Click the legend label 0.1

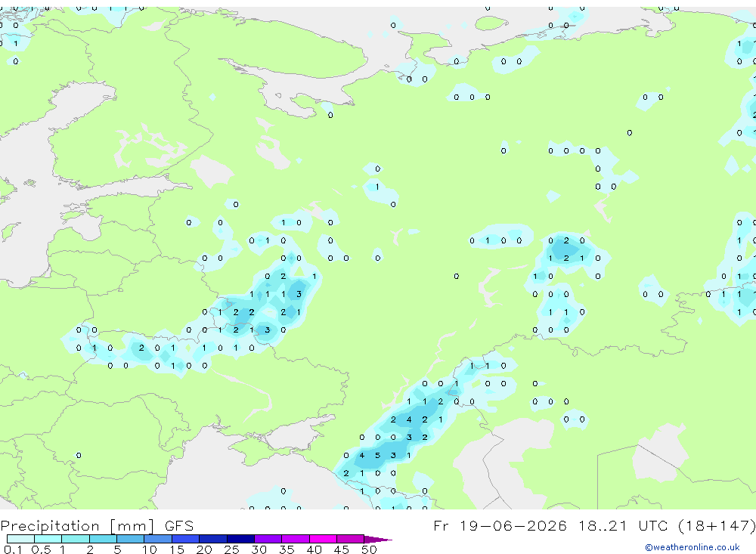pos(13,549)
